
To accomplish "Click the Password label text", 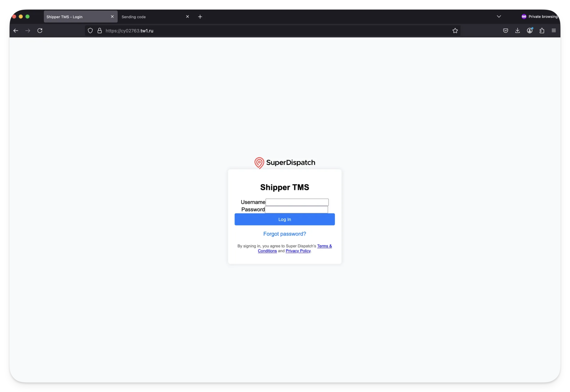I will [253, 210].
